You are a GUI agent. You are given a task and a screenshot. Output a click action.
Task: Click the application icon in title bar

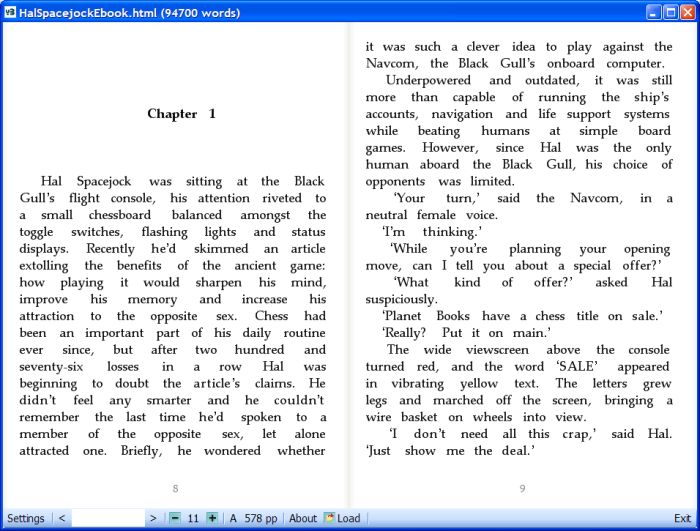9,12
